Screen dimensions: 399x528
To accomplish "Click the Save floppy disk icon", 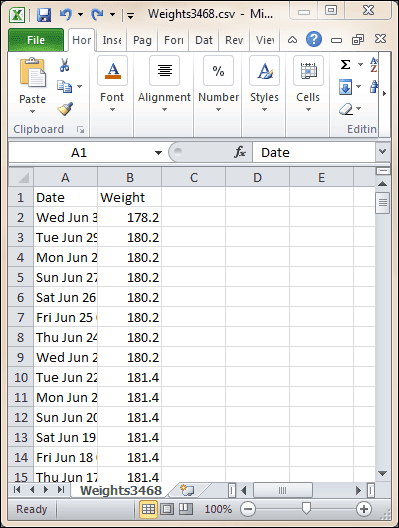I will click(44, 15).
